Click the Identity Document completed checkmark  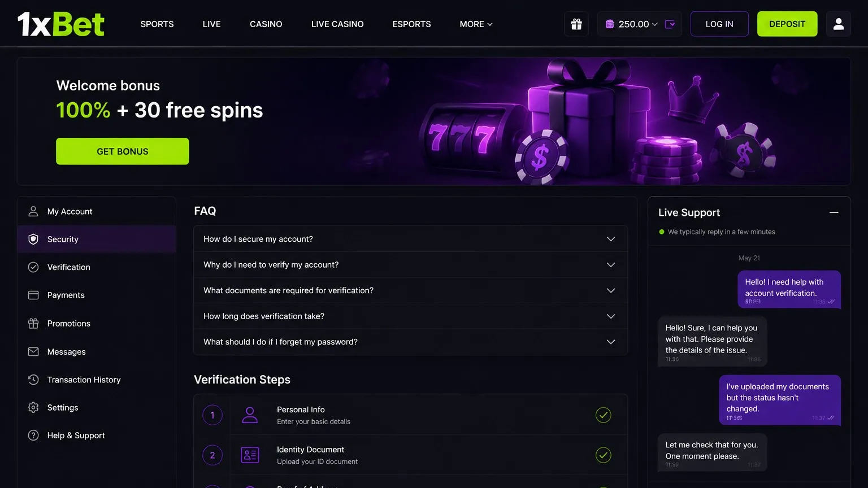click(604, 455)
